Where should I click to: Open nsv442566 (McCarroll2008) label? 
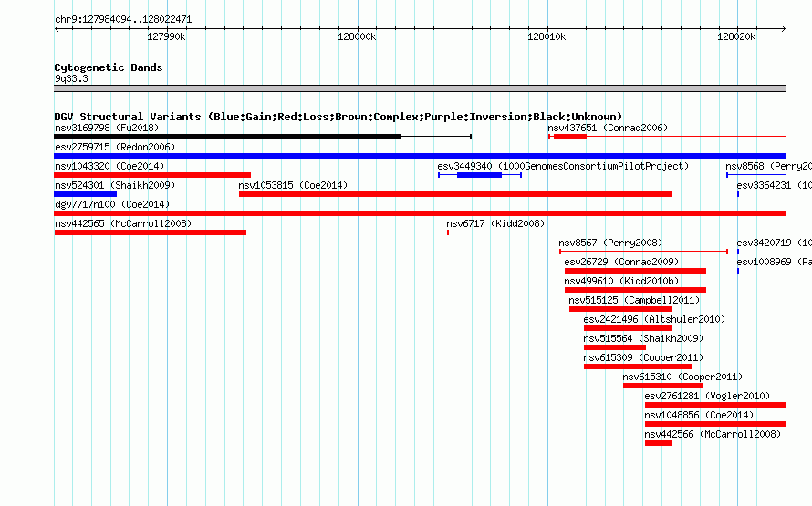713,434
